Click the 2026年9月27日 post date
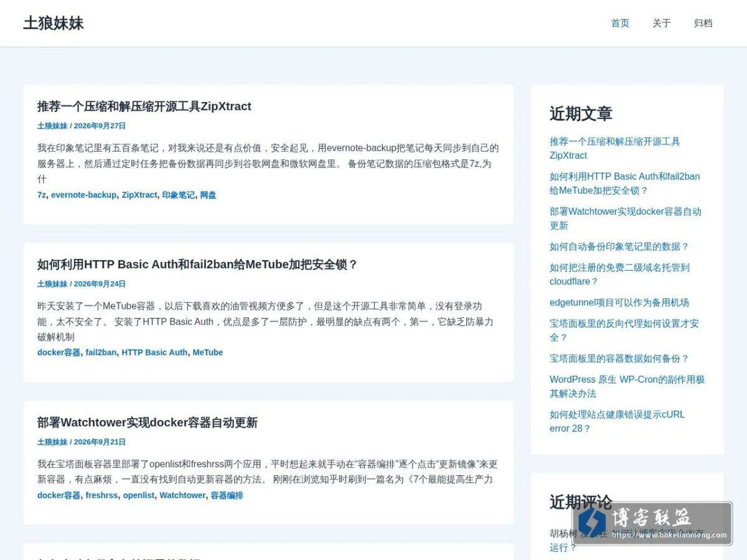This screenshot has width=747, height=560. coord(100,126)
